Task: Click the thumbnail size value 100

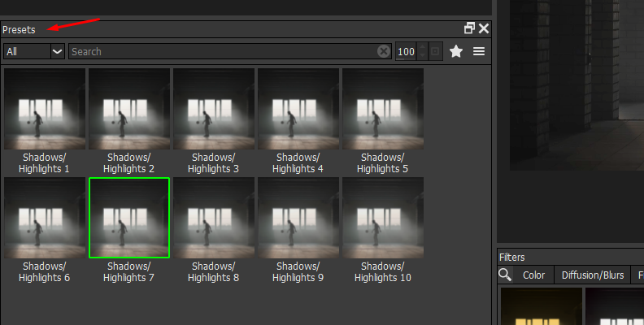Action: pos(406,52)
